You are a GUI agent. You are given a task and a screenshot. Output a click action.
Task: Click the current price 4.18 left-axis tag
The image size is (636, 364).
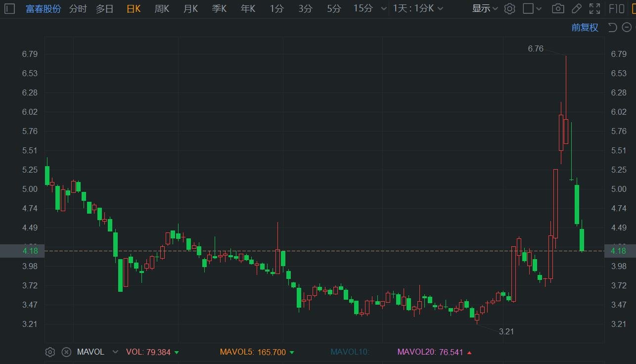coord(23,251)
